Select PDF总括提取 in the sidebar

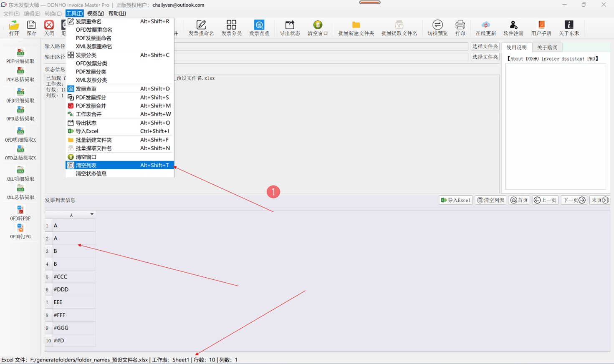(x=20, y=74)
